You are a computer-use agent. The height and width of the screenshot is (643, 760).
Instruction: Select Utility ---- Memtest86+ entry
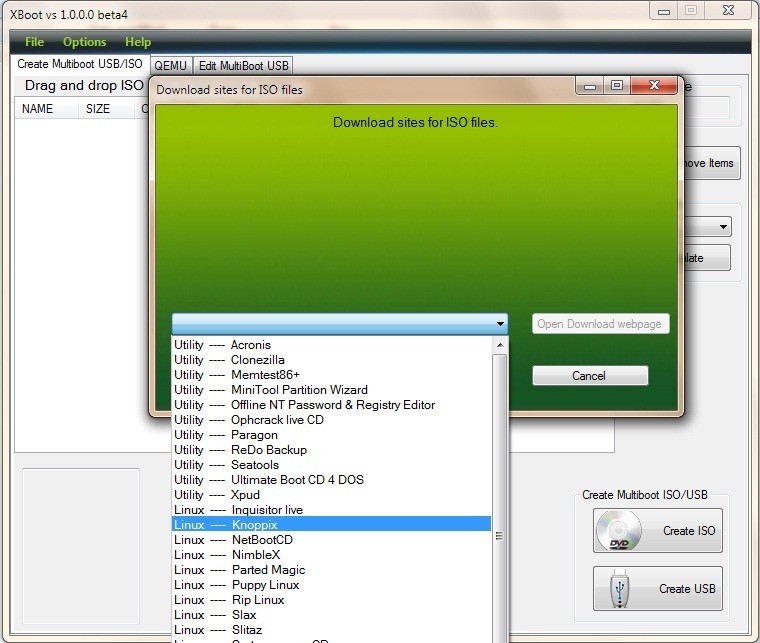[332, 375]
